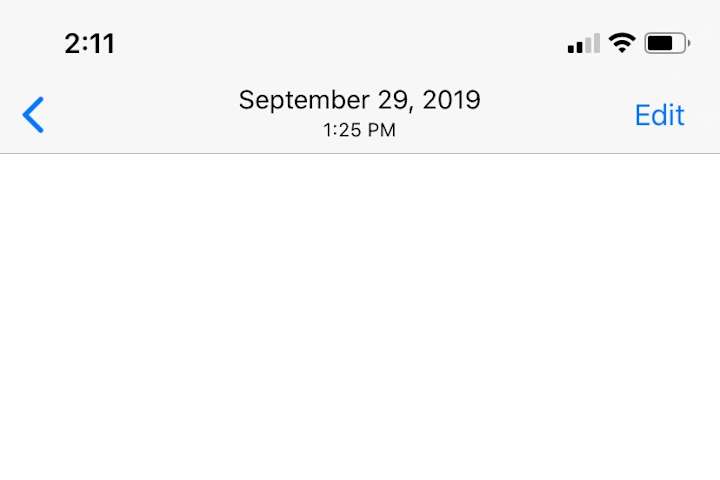
Task: Tap the 2:11 status bar clock
Action: (90, 44)
